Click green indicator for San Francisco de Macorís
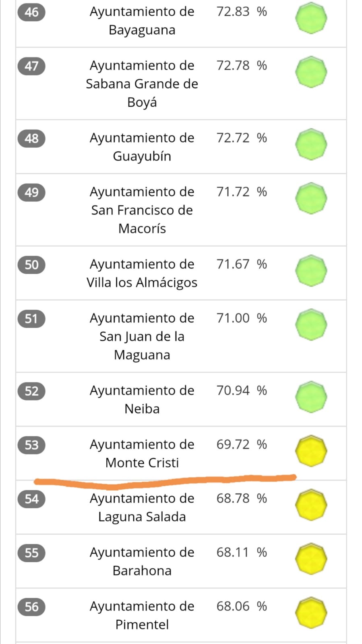The height and width of the screenshot is (644, 362). coord(311,198)
